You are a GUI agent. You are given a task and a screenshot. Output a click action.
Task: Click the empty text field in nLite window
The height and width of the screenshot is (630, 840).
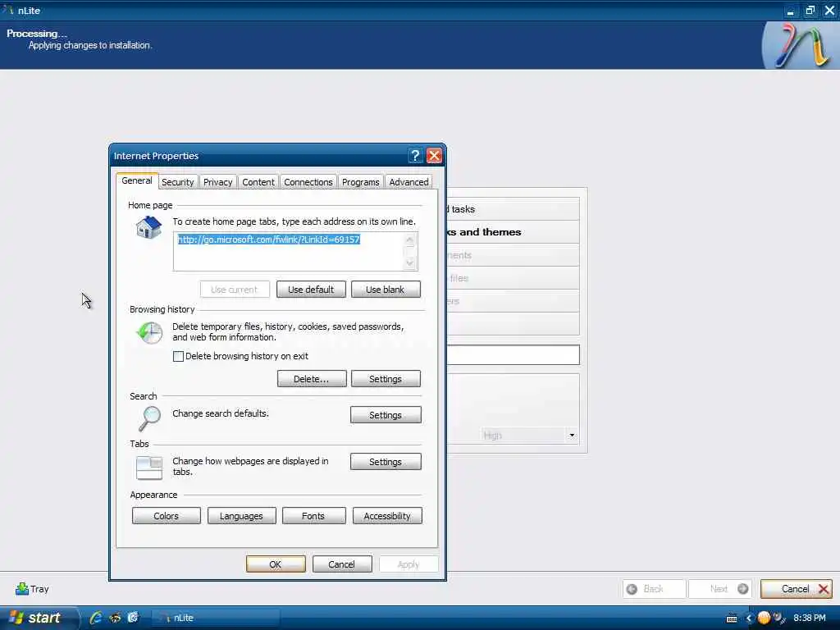514,354
